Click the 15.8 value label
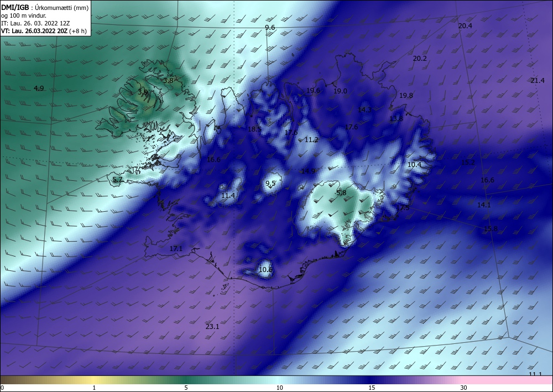Viewport: 553px width, 392px height. tap(491, 229)
